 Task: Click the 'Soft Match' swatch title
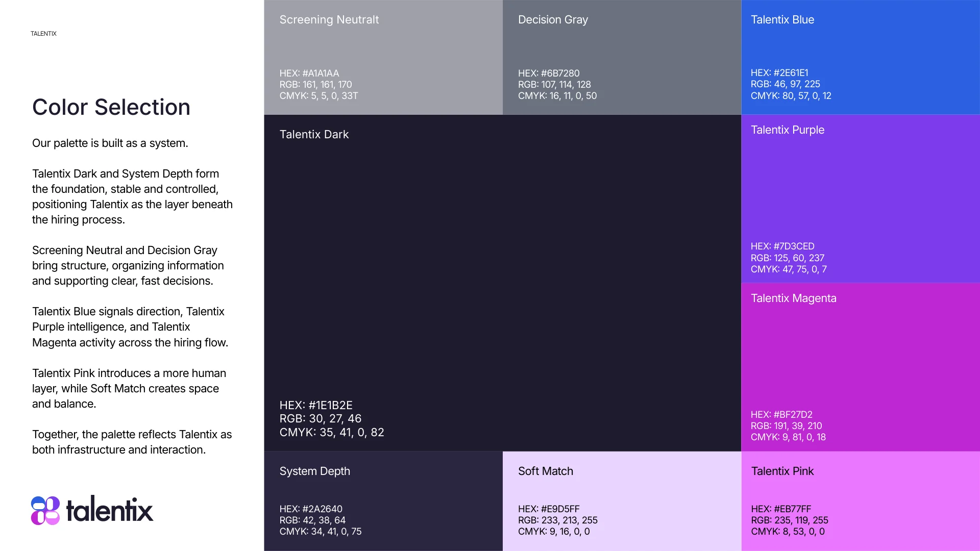click(x=546, y=471)
